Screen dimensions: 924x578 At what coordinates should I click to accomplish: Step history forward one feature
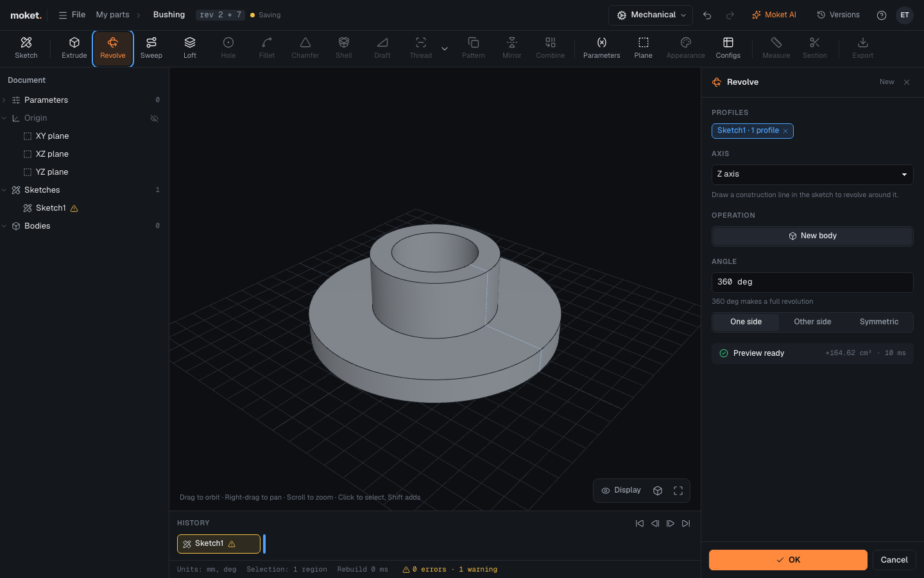671,523
